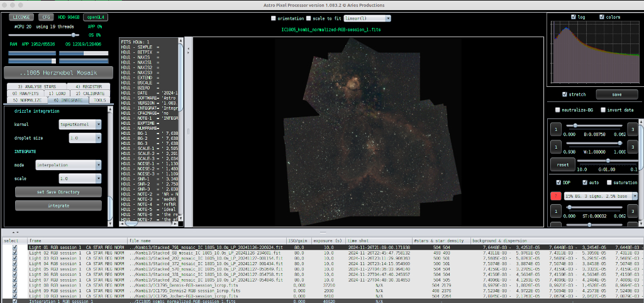Screen dimensions: 644x303
Task: Click the ST:0.00032 slider
Action: [594, 207]
